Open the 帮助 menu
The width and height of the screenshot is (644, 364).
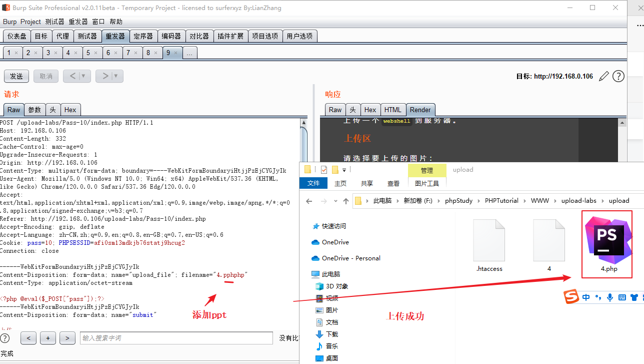[x=116, y=22]
